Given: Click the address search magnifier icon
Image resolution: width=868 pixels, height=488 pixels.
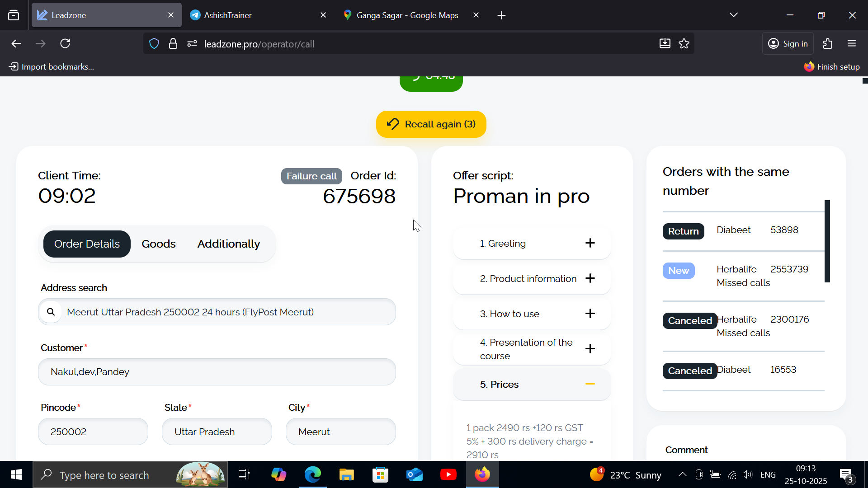Looking at the screenshot, I should [x=51, y=312].
